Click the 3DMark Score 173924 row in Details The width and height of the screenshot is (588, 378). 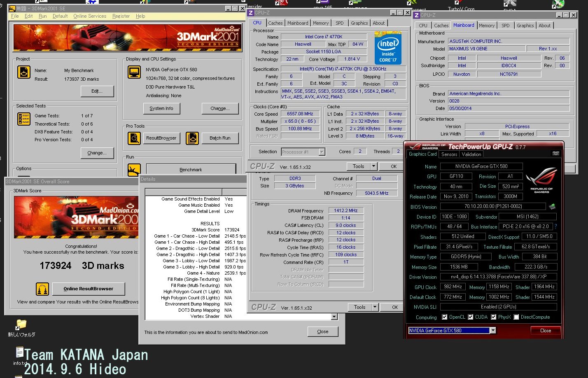(x=195, y=230)
